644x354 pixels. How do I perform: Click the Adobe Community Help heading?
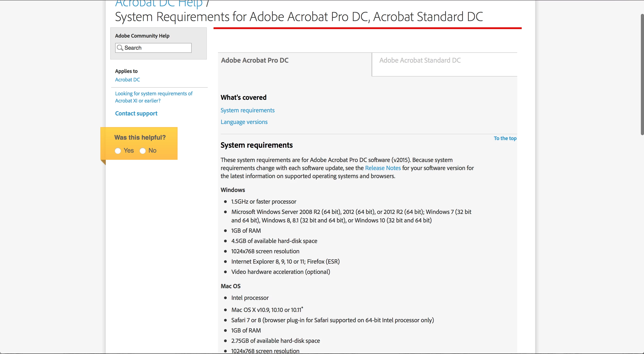pyautogui.click(x=142, y=36)
